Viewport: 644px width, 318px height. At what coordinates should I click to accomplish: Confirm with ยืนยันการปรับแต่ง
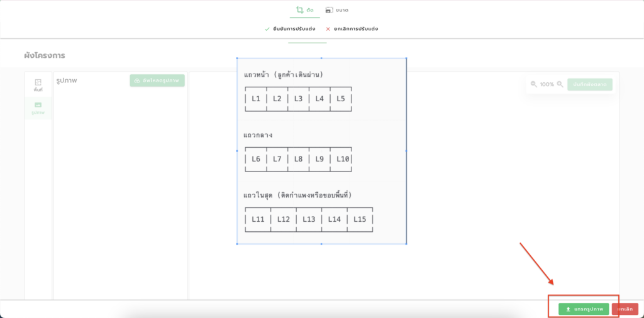pyautogui.click(x=290, y=29)
